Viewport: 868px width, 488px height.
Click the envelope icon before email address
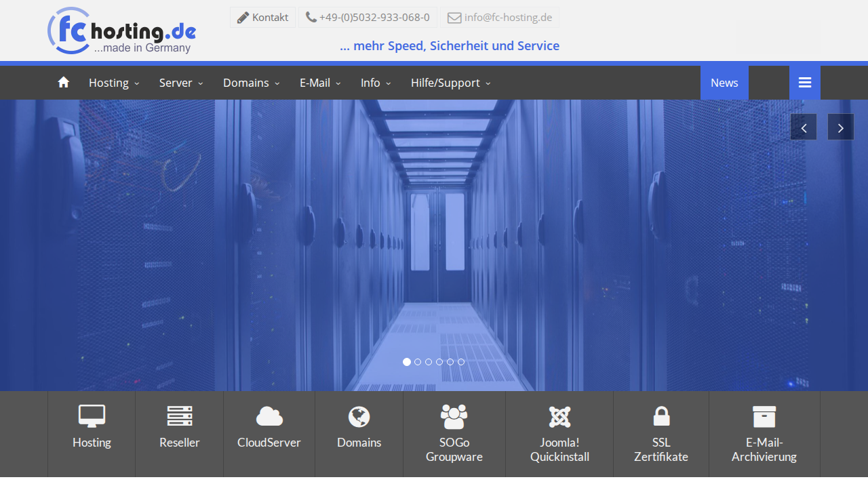pyautogui.click(x=454, y=18)
